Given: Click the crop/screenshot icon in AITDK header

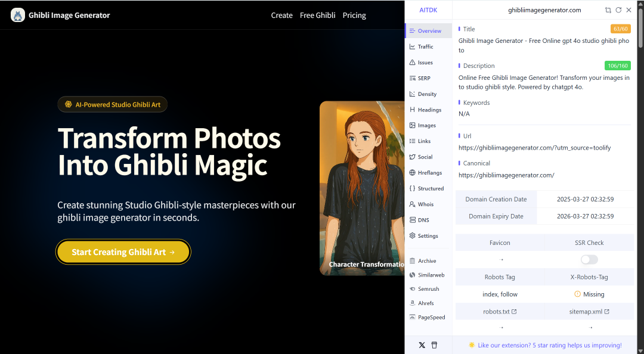Looking at the screenshot, I should pyautogui.click(x=608, y=10).
